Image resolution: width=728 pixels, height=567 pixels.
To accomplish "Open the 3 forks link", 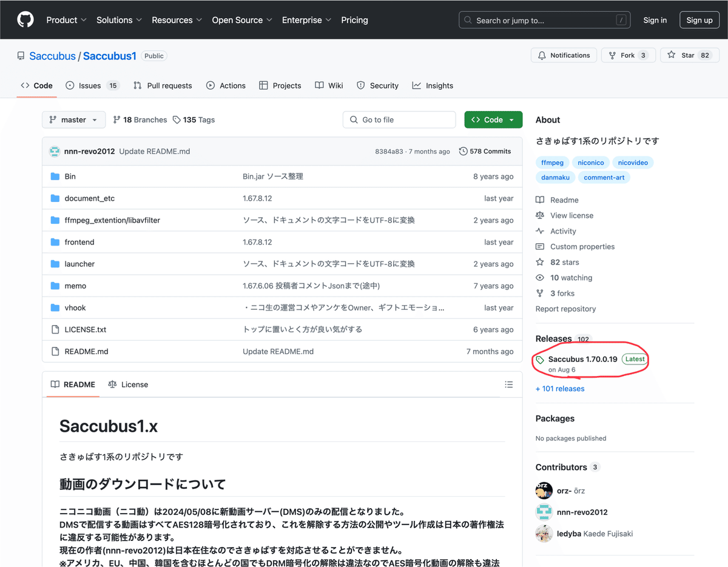I will coord(555,294).
